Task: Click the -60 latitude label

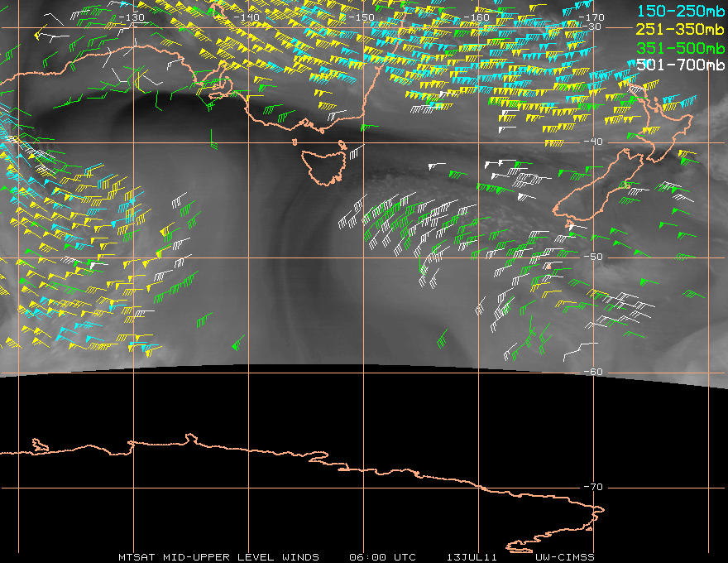Action: pos(593,372)
